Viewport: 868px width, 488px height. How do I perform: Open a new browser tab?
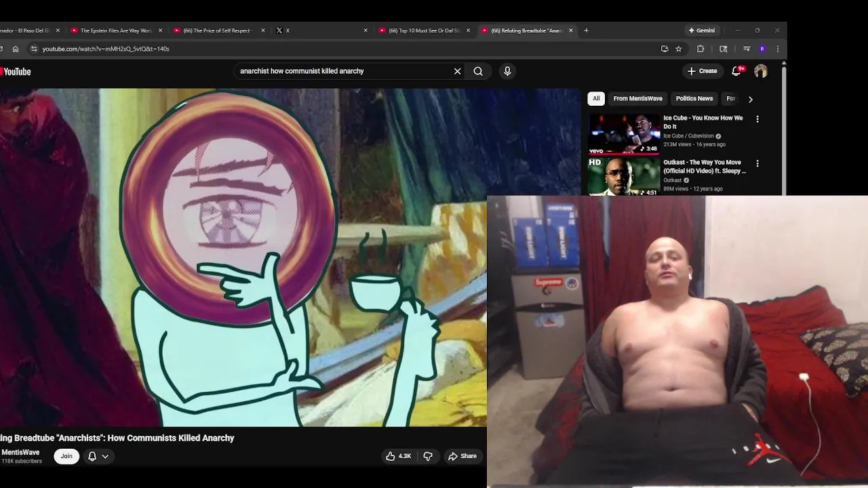coord(587,30)
